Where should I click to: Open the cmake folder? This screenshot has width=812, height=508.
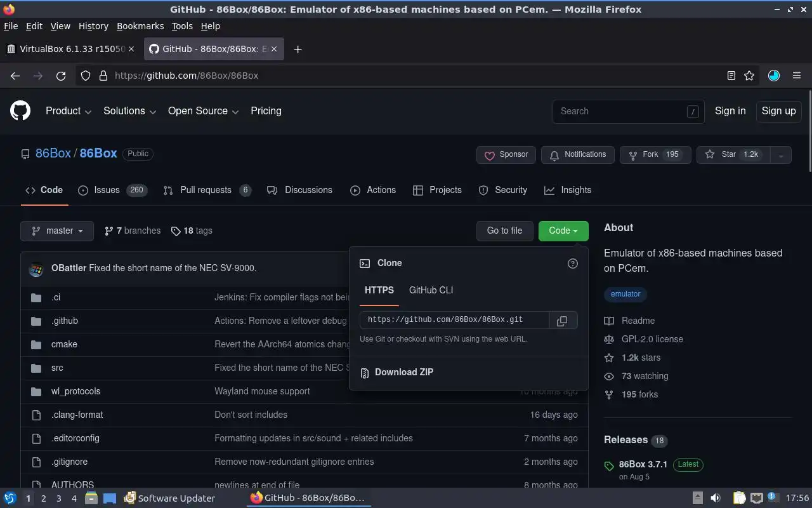(64, 344)
